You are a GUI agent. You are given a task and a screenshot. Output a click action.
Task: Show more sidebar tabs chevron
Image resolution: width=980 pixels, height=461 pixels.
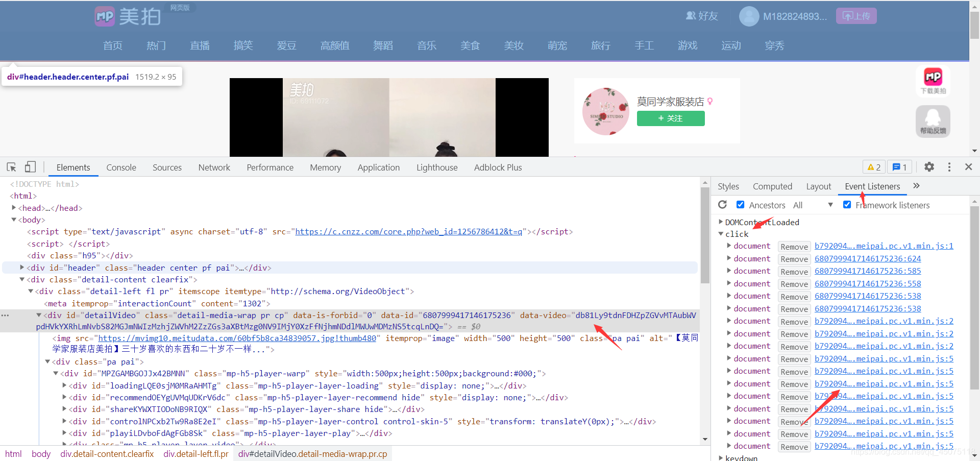pyautogui.click(x=916, y=186)
